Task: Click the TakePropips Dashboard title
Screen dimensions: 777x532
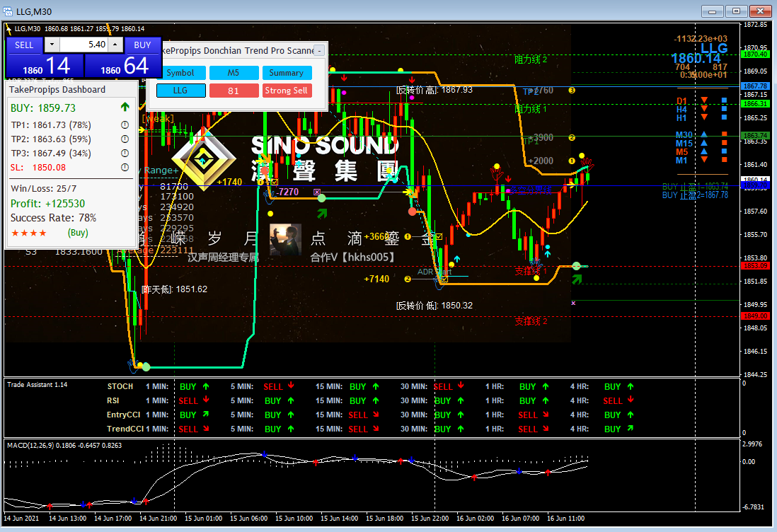Action: click(57, 90)
